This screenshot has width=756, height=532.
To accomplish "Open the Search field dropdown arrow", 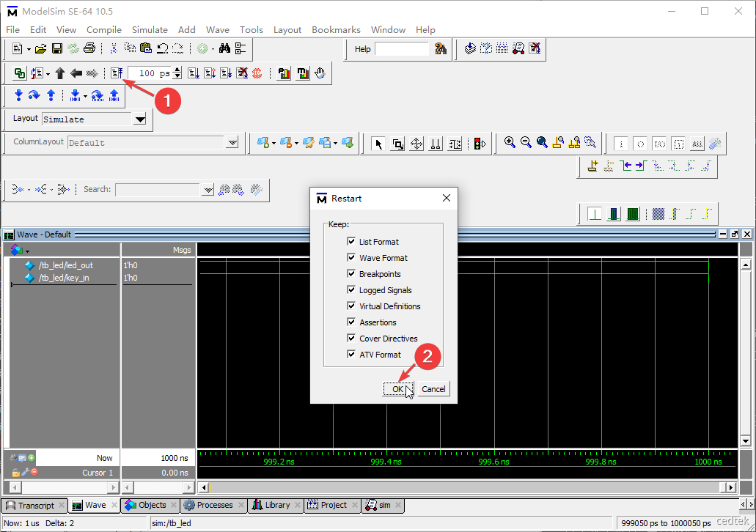I will click(208, 190).
